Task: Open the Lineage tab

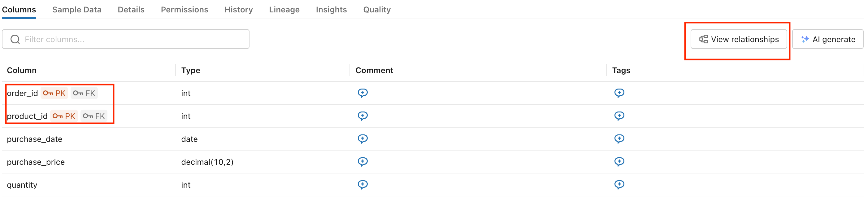Action: (x=284, y=10)
